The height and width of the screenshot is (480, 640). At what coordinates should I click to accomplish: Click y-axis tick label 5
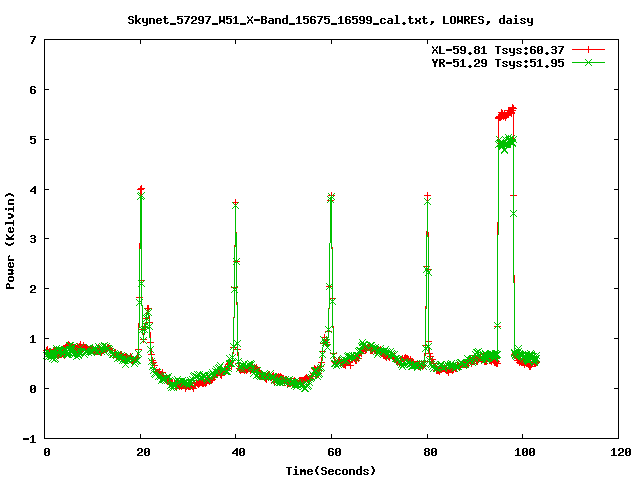[33, 140]
